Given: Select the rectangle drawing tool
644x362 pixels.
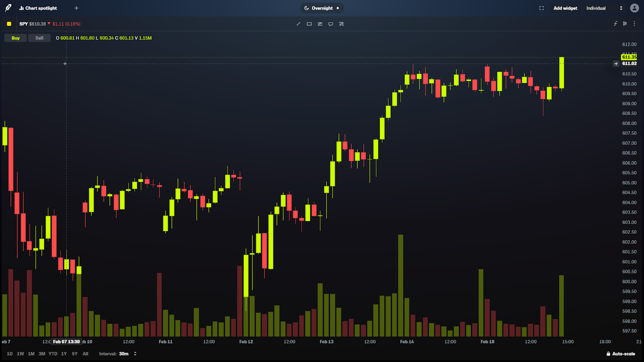Looking at the screenshot, I should pos(309,24).
